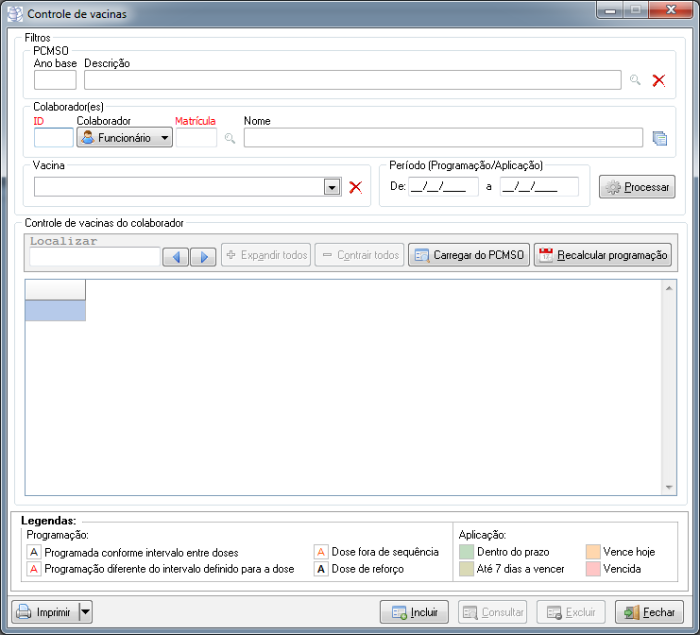
Task: Click the Imprimir printer button
Action: (x=44, y=612)
